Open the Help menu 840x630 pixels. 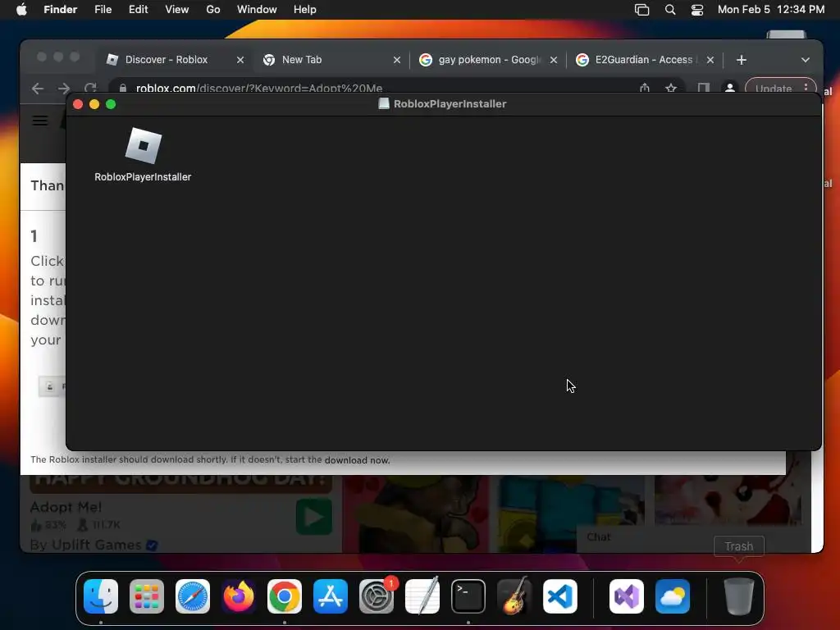[x=305, y=10]
